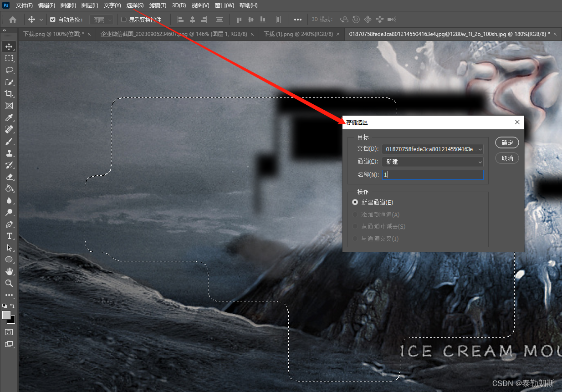Screen dimensions: 562x392
Task: Select the Brush tool
Action: (x=9, y=141)
